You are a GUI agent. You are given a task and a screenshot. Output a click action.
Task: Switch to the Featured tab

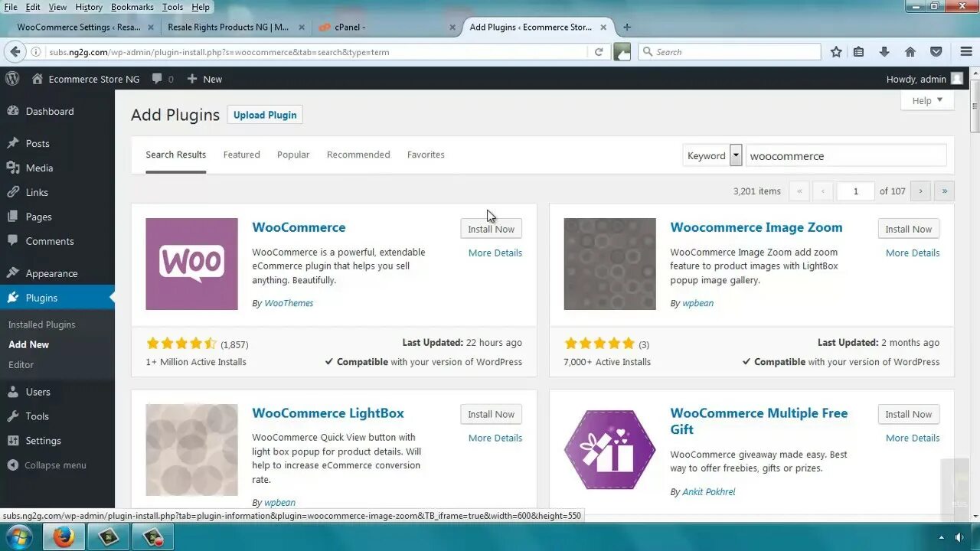pos(242,155)
